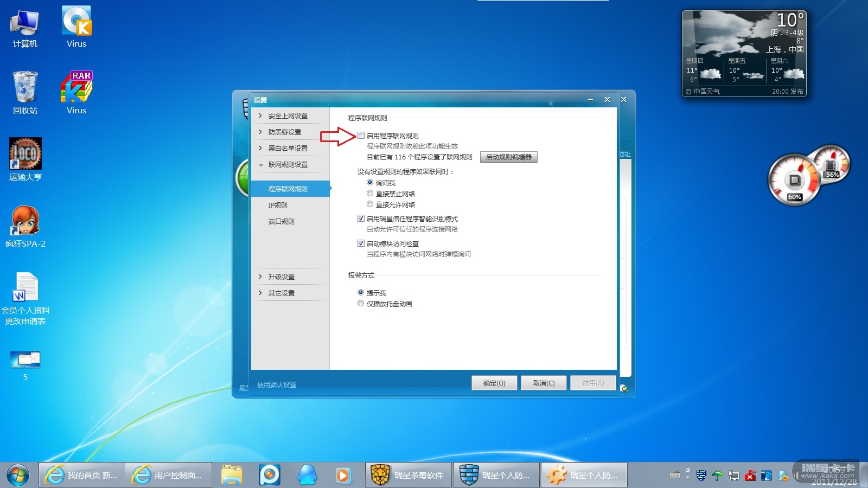This screenshot has height=488, width=868.
Task: Choose 提示我 alert mode
Action: (x=361, y=293)
